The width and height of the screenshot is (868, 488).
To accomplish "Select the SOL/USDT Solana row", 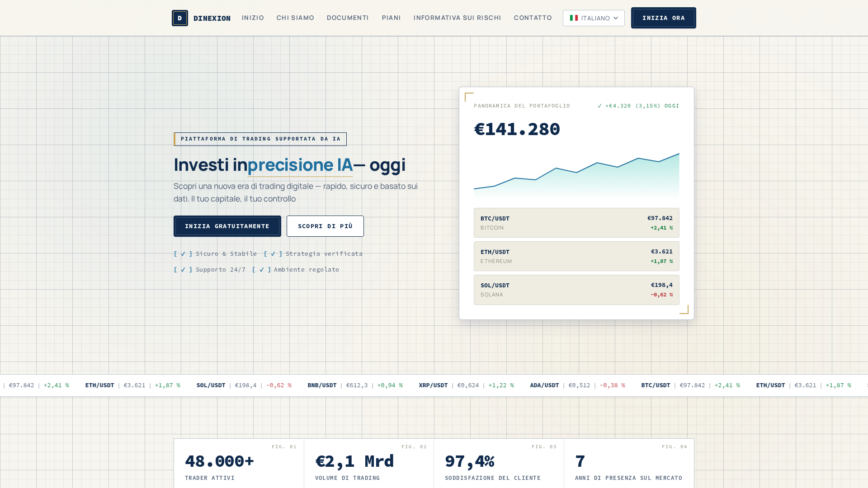I will click(576, 290).
